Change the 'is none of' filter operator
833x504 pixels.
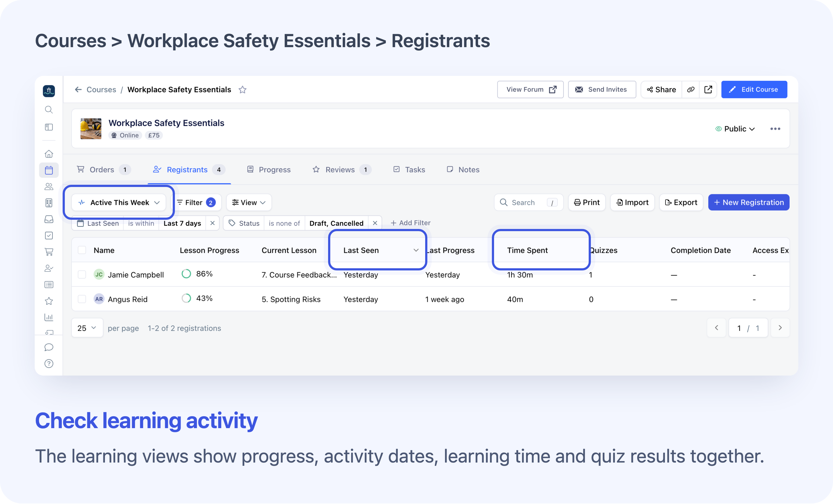coord(284,223)
